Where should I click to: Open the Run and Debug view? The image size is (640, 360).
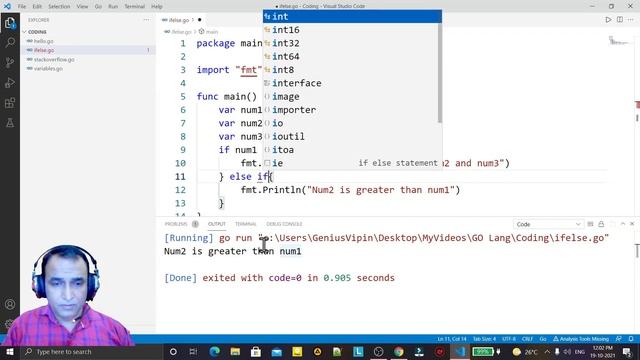coord(10,82)
